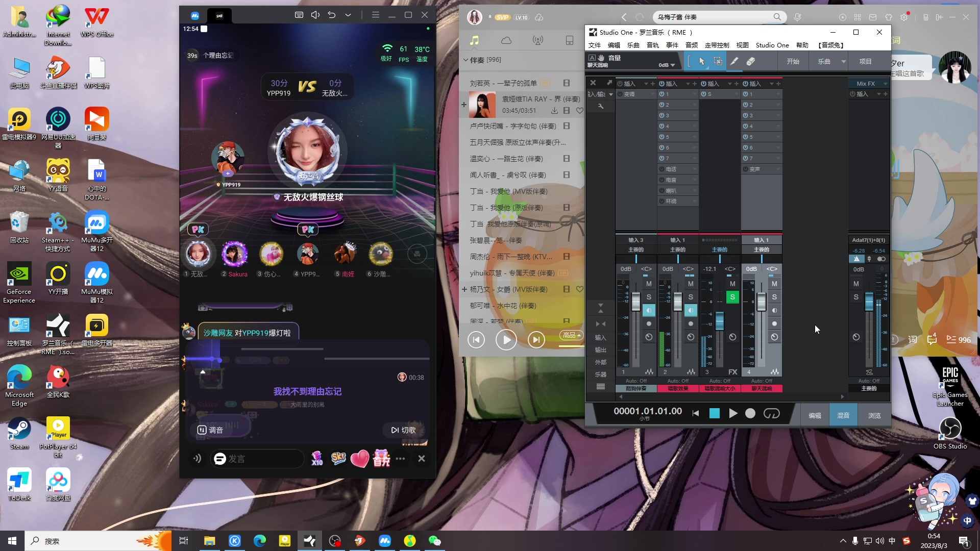This screenshot has height=551, width=980.
Task: Click the 项目 button
Action: point(866,61)
